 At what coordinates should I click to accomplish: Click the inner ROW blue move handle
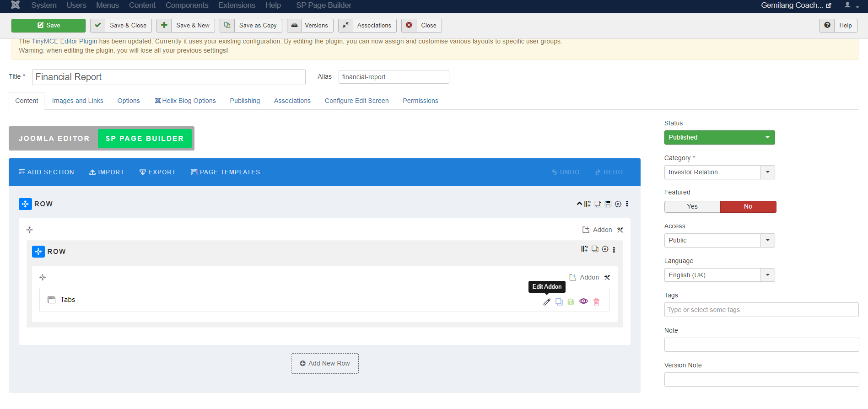tap(38, 252)
